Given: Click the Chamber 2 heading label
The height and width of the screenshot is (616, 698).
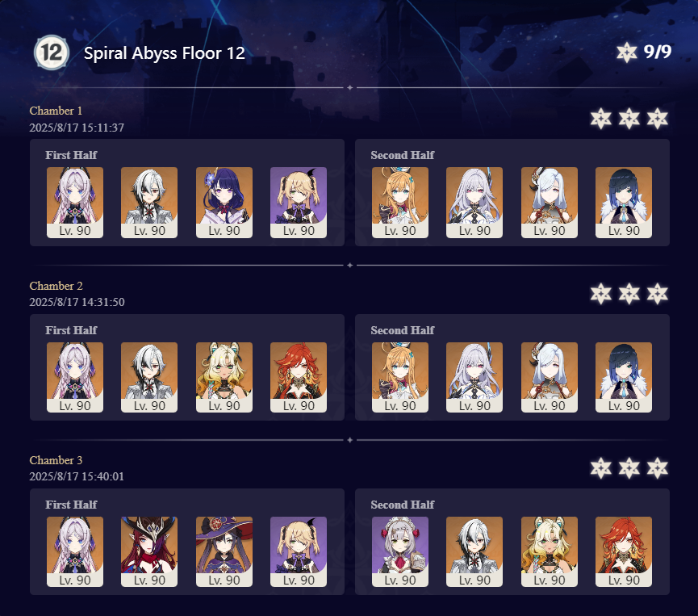Looking at the screenshot, I should [56, 286].
